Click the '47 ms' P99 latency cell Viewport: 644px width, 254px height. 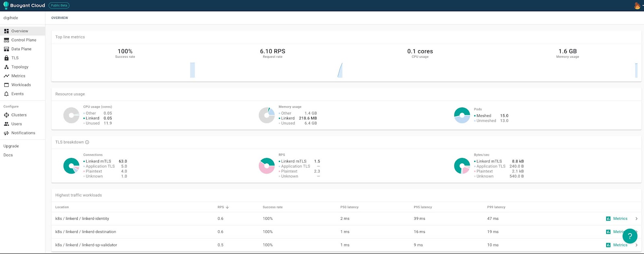[493, 219]
